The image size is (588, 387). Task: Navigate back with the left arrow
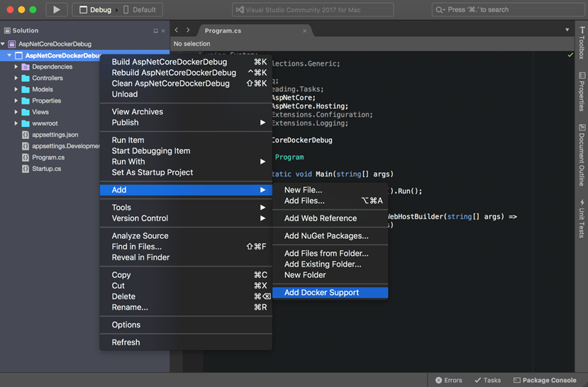176,30
